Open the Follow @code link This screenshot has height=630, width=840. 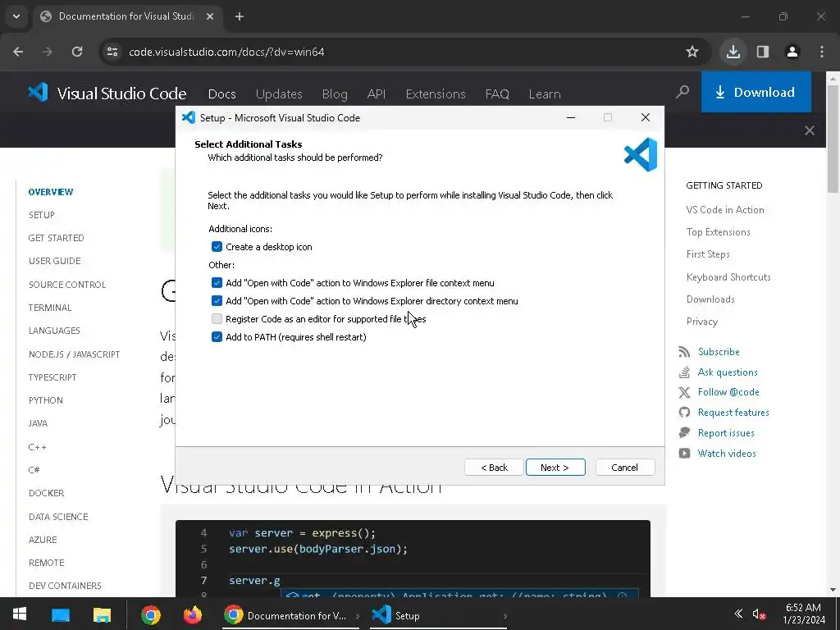(728, 391)
